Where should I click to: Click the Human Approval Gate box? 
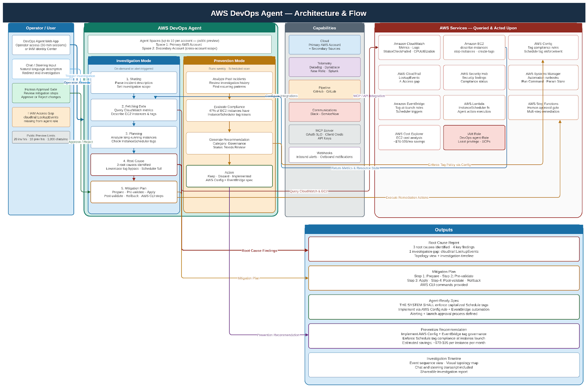[41, 93]
